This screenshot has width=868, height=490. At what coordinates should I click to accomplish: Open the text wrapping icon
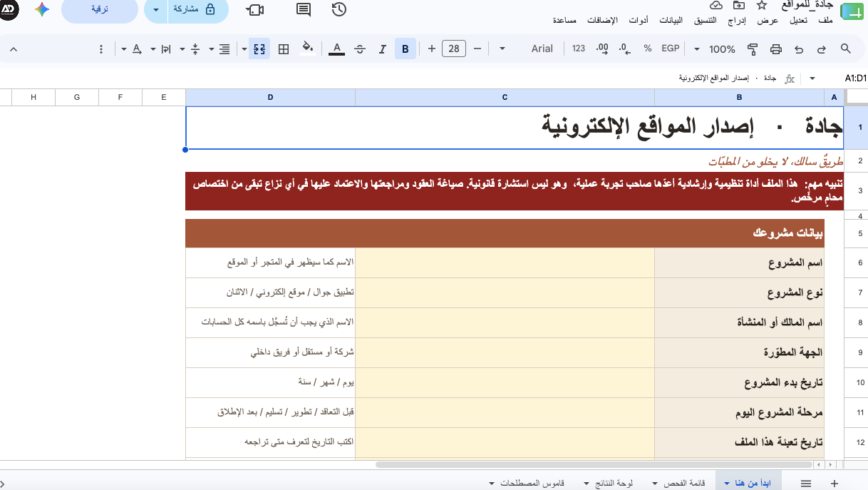tap(165, 49)
